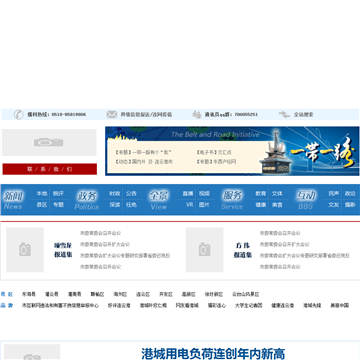This screenshot has height=360, width=360.
Task: Select 视频 under the View menu
Action: coord(204,194)
